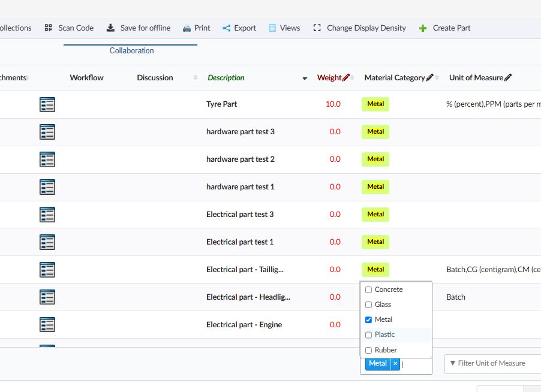Click Save for offline download icon

click(110, 28)
